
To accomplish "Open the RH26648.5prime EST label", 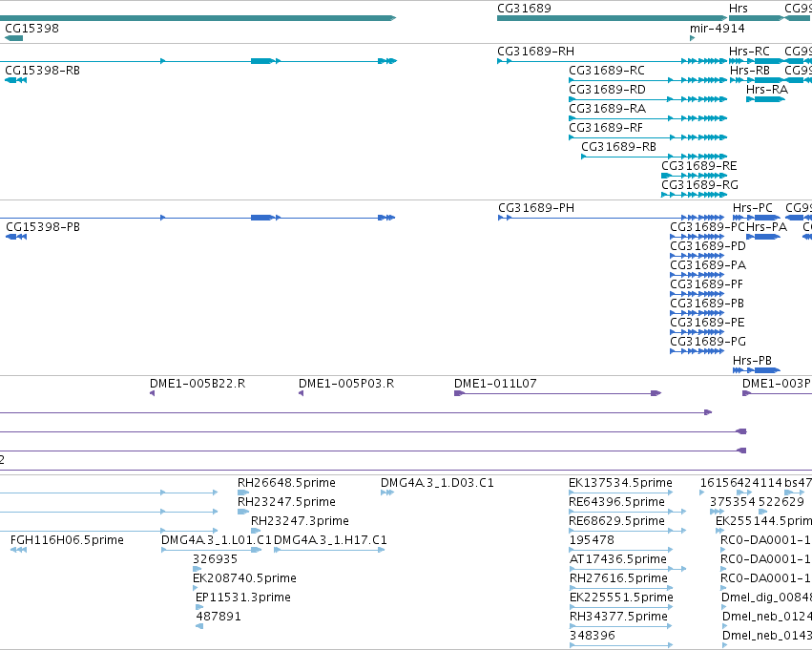I will [x=286, y=483].
